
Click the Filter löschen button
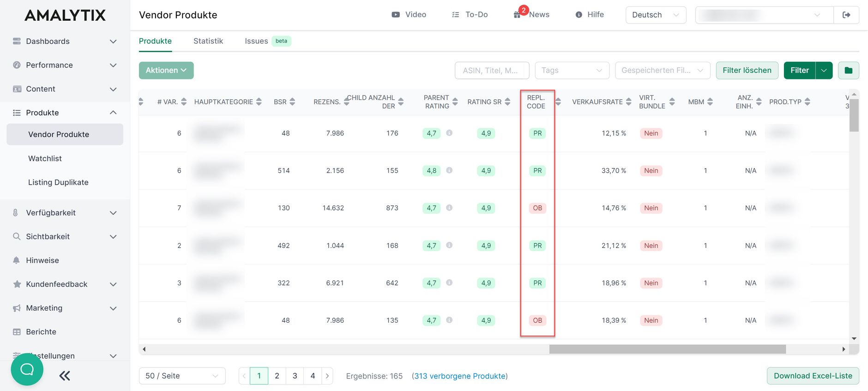click(x=747, y=70)
